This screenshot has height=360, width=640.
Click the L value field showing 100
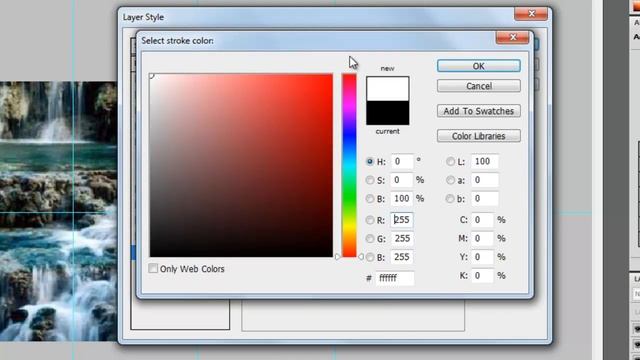484,161
